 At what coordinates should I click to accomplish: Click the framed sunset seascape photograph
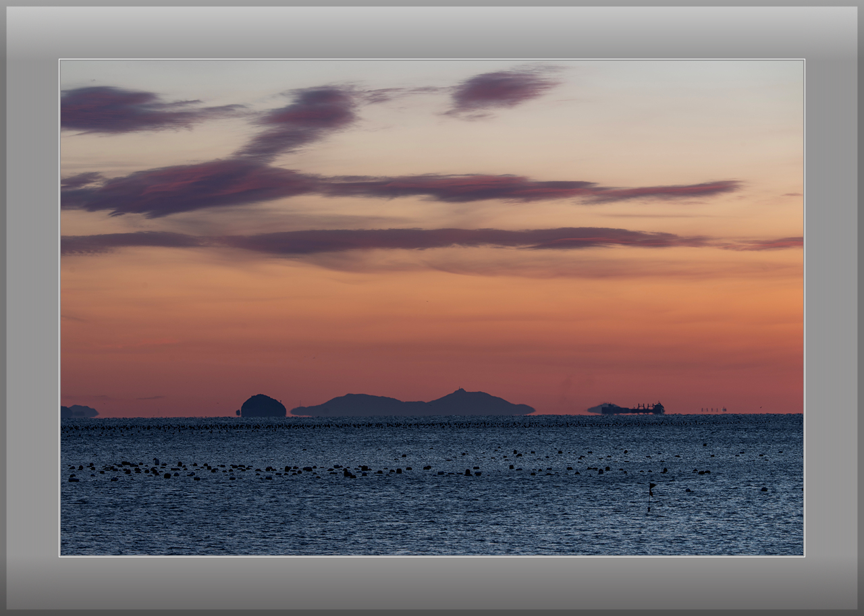coord(432,308)
